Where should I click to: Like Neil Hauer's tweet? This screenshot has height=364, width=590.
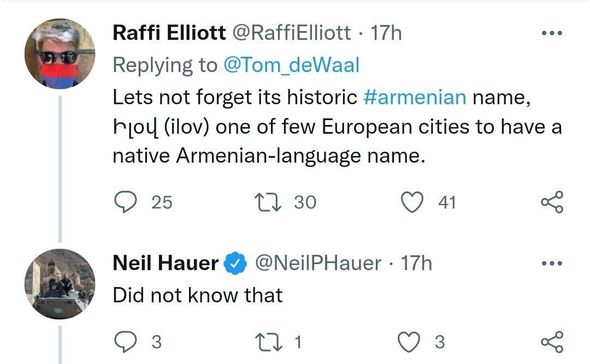click(x=409, y=342)
